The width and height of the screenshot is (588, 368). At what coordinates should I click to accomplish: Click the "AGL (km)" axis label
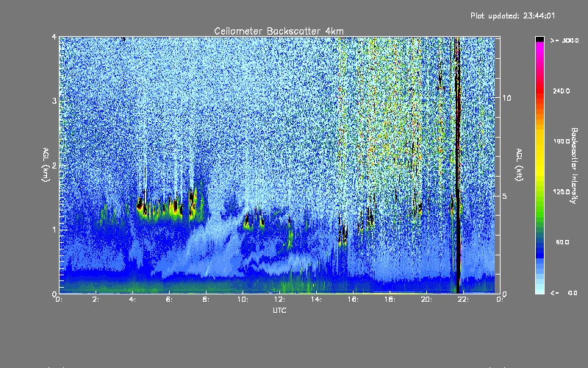(x=46, y=164)
